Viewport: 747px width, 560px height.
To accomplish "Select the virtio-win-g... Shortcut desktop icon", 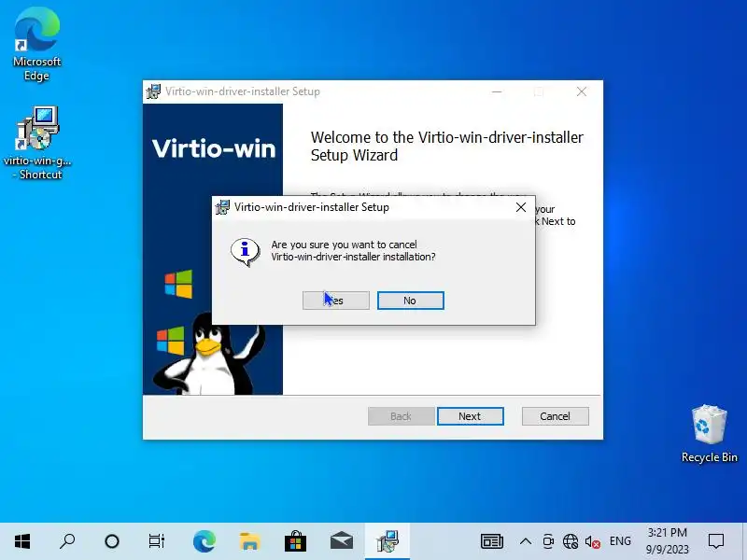I will pos(37,143).
